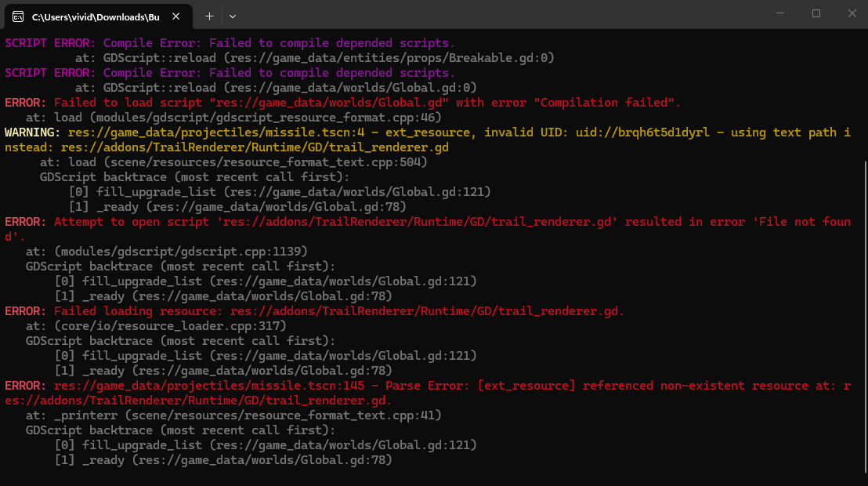Click the first 'SCRIPT ERROR:' label
This screenshot has width=868, height=486.
pos(50,42)
